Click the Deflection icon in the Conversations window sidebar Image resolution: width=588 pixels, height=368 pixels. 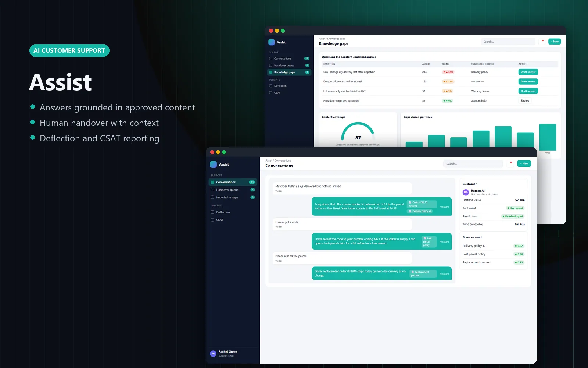(x=212, y=212)
